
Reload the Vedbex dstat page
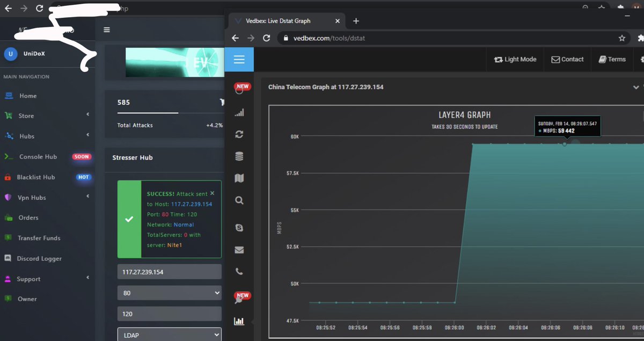click(x=266, y=38)
